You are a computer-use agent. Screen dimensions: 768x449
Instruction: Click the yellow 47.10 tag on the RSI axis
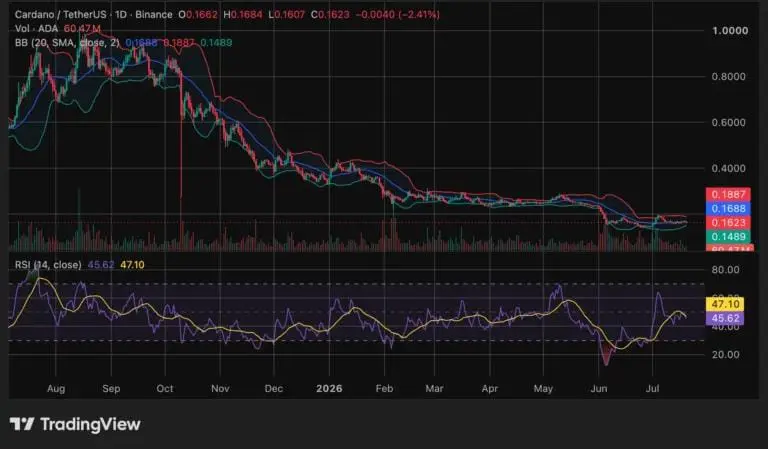point(725,304)
